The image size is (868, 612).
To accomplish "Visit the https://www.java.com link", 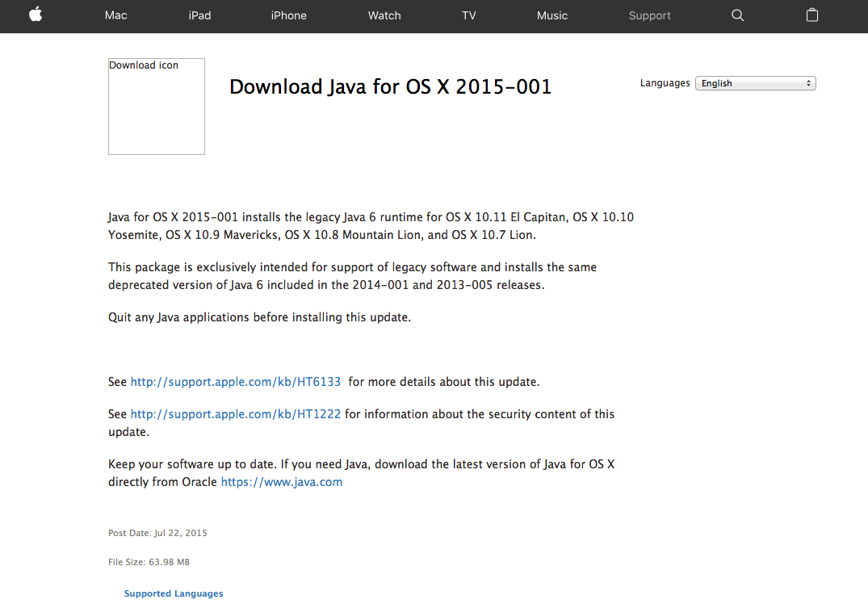I will point(282,482).
